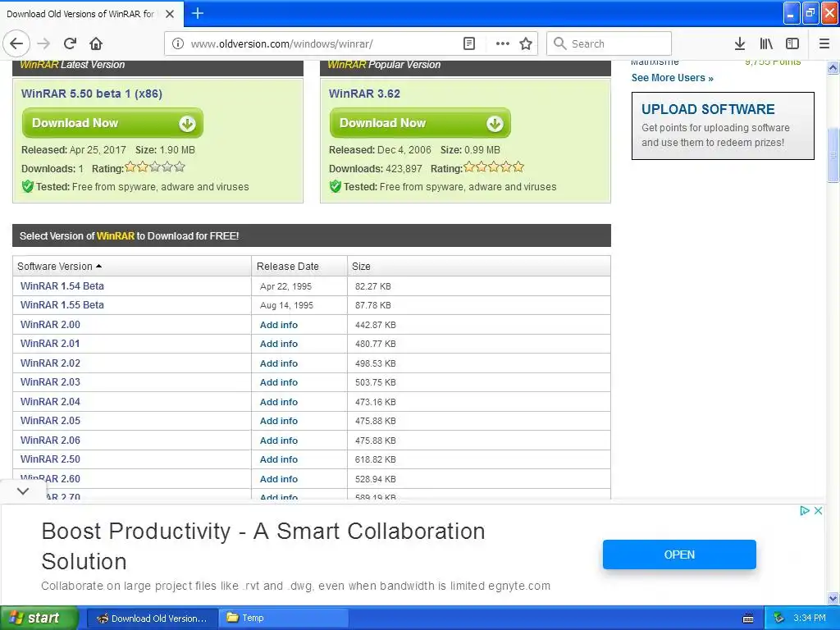Open WinRAR 2.02 version link

pyautogui.click(x=50, y=363)
